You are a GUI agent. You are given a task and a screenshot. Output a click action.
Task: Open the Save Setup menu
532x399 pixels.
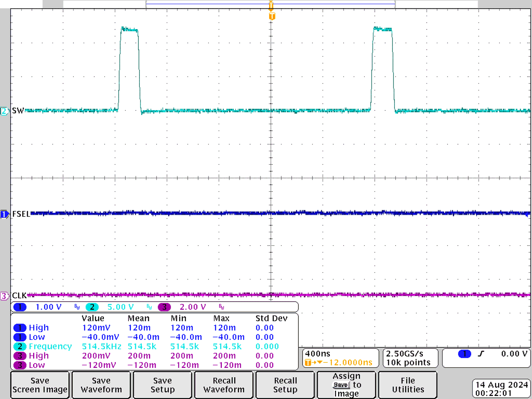pyautogui.click(x=162, y=385)
